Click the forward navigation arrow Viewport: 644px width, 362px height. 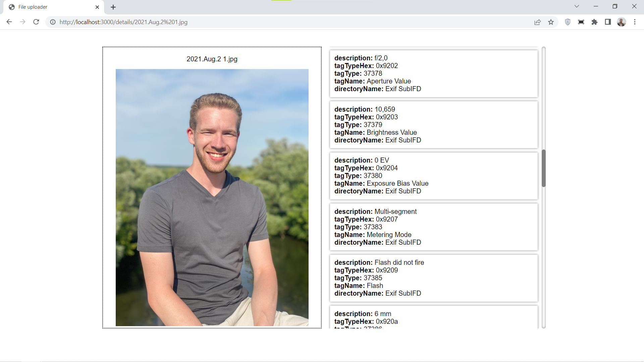pyautogui.click(x=22, y=22)
